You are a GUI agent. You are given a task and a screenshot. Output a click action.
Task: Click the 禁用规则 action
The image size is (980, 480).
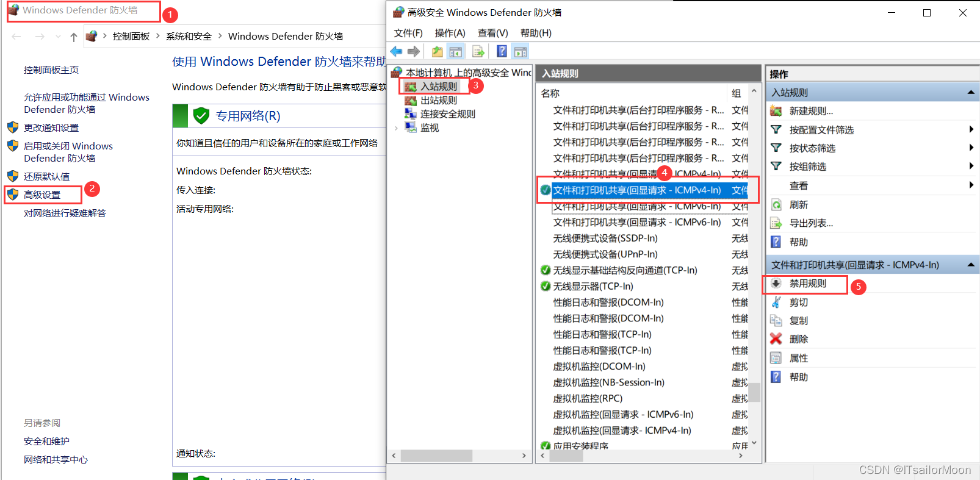(808, 284)
